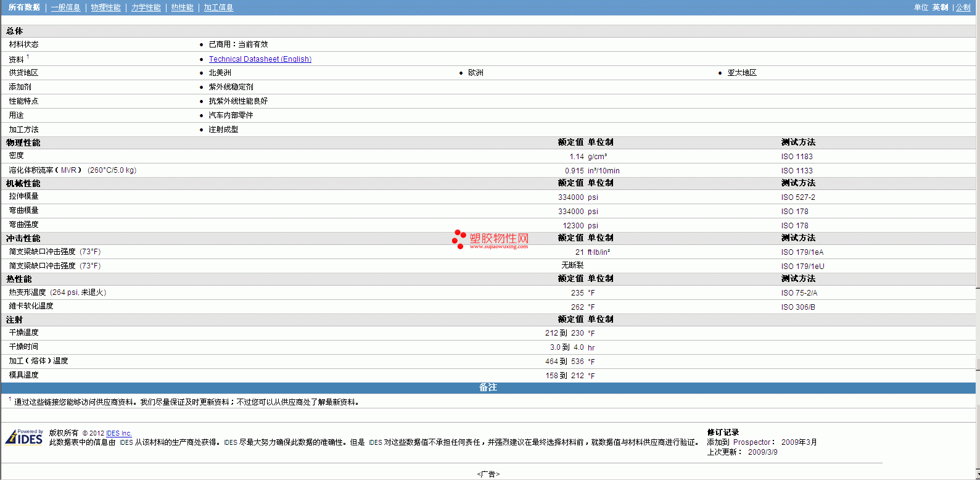Switch to the 物理性能 tab

click(105, 7)
